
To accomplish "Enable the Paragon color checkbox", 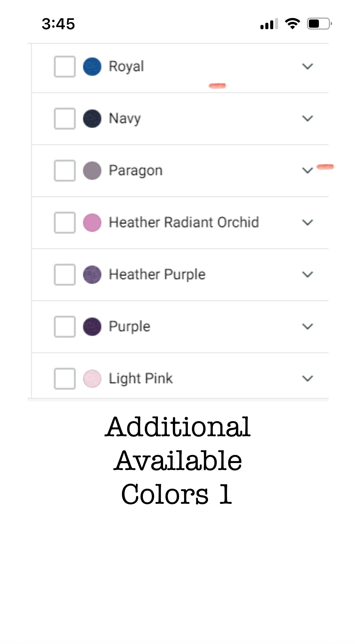I will (65, 170).
